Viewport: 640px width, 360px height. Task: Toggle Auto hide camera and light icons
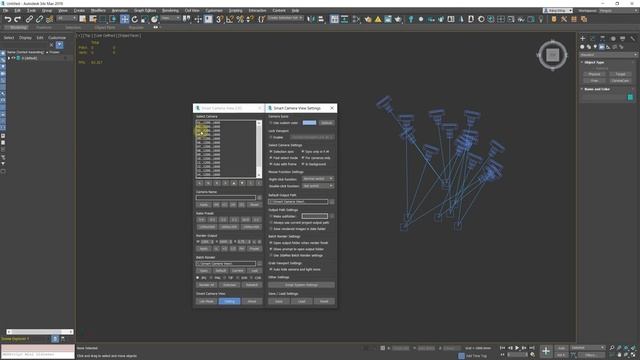click(x=271, y=269)
